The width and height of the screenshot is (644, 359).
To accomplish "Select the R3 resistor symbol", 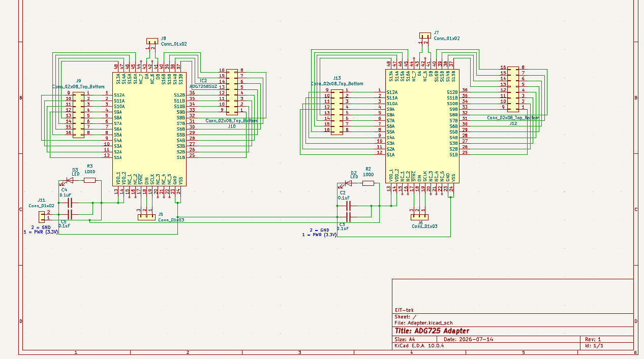I will pyautogui.click(x=89, y=180).
